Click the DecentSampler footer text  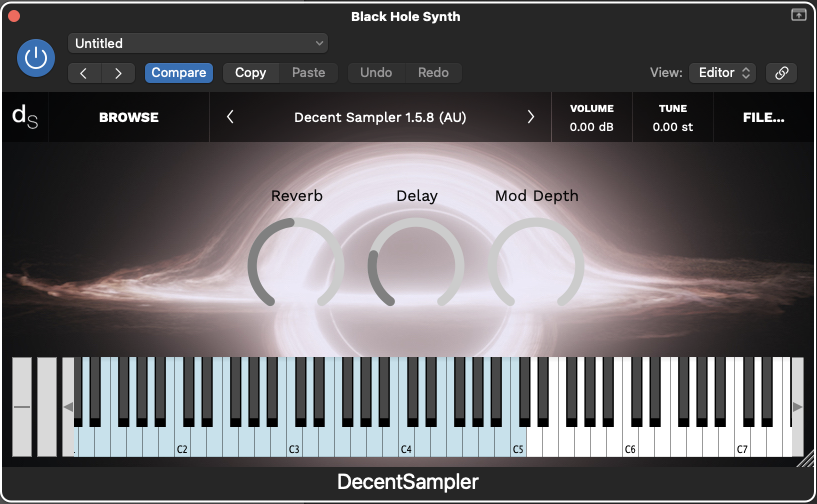[407, 482]
